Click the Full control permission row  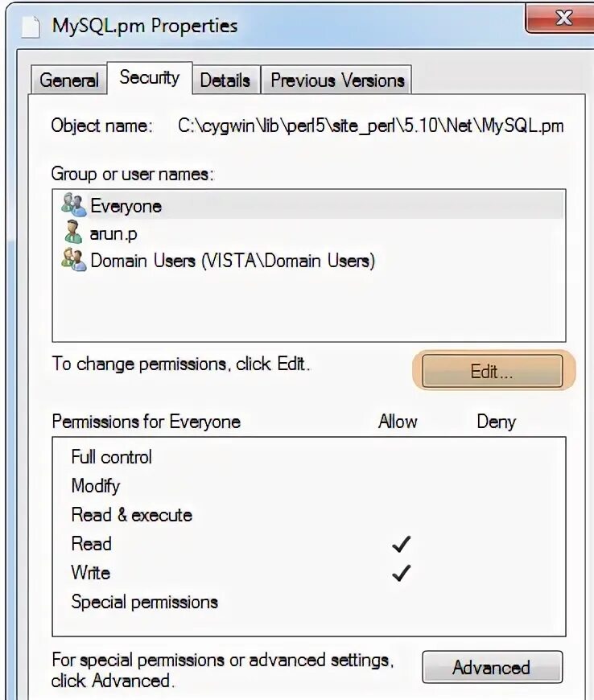(112, 457)
